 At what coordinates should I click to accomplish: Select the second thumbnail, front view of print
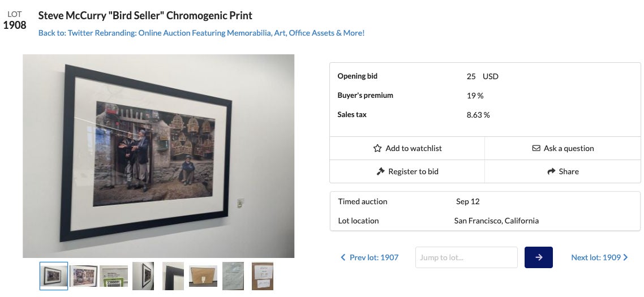point(84,276)
